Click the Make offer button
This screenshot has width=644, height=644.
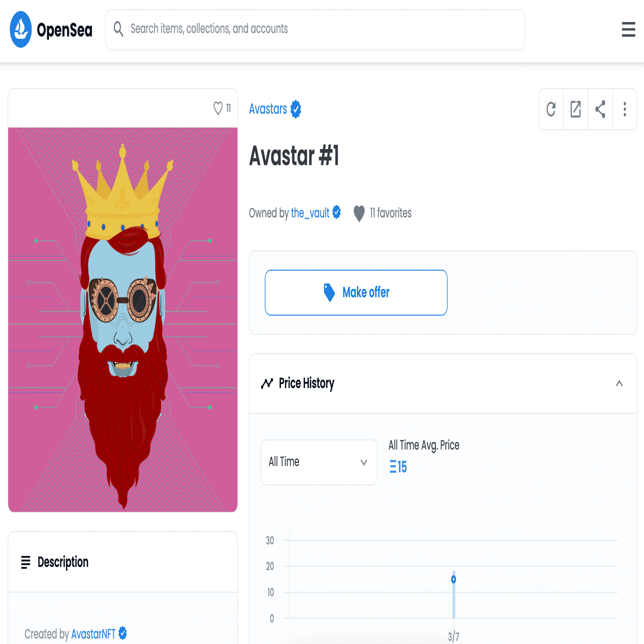tap(356, 293)
